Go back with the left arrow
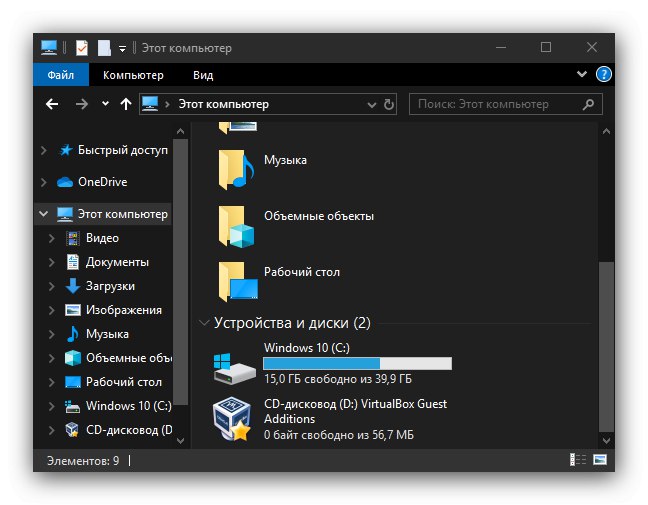This screenshot has height=505, width=648. point(52,104)
